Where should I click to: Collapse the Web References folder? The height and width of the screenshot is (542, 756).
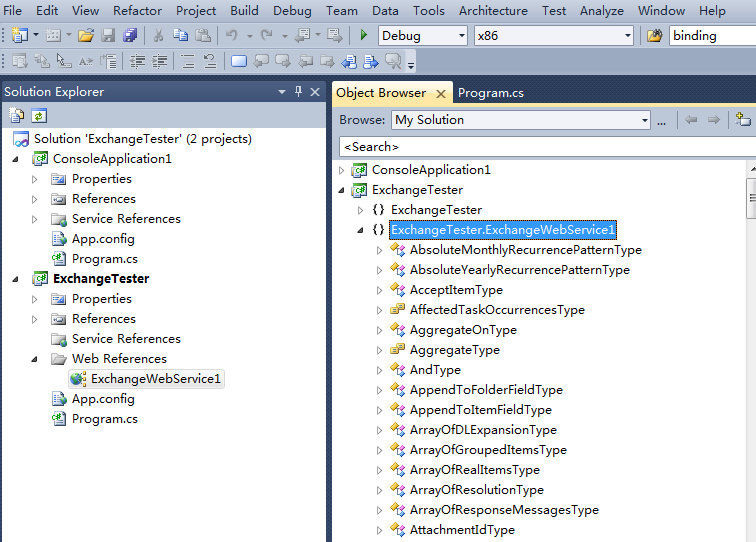tap(35, 359)
